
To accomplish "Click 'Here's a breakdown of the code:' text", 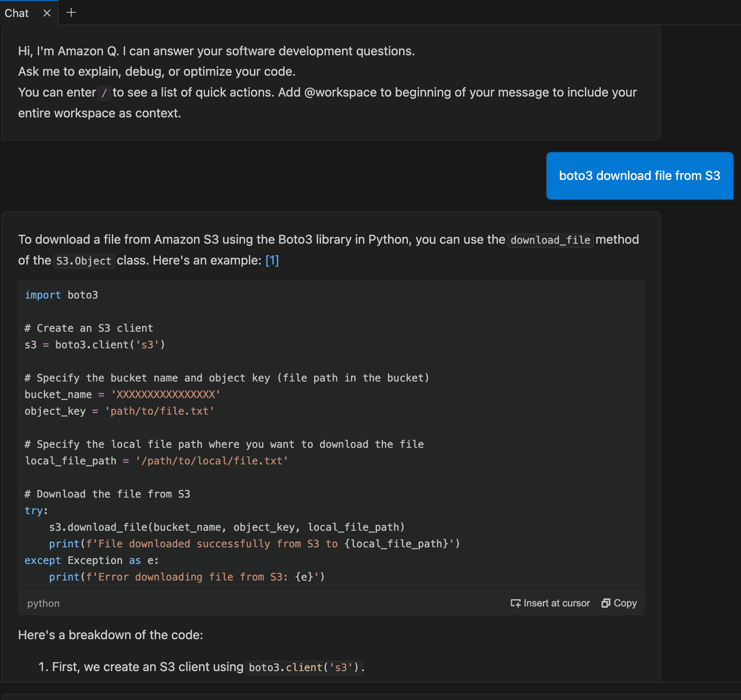I will [111, 635].
